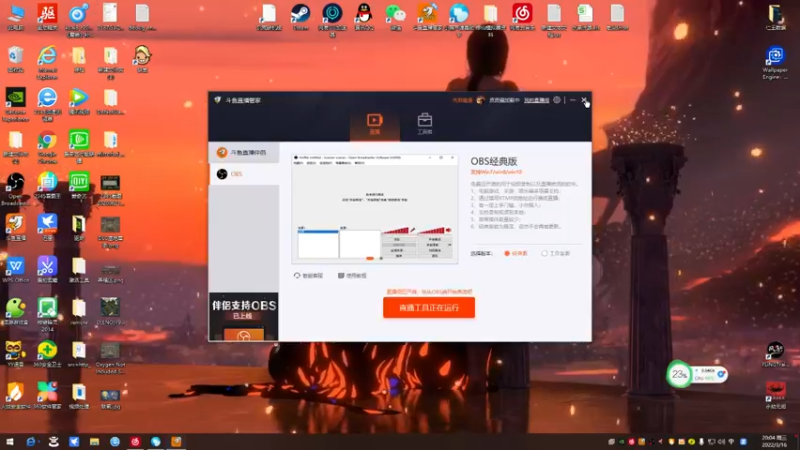Click the orange status link above the big button
This screenshot has width=800, height=450.
[429, 291]
